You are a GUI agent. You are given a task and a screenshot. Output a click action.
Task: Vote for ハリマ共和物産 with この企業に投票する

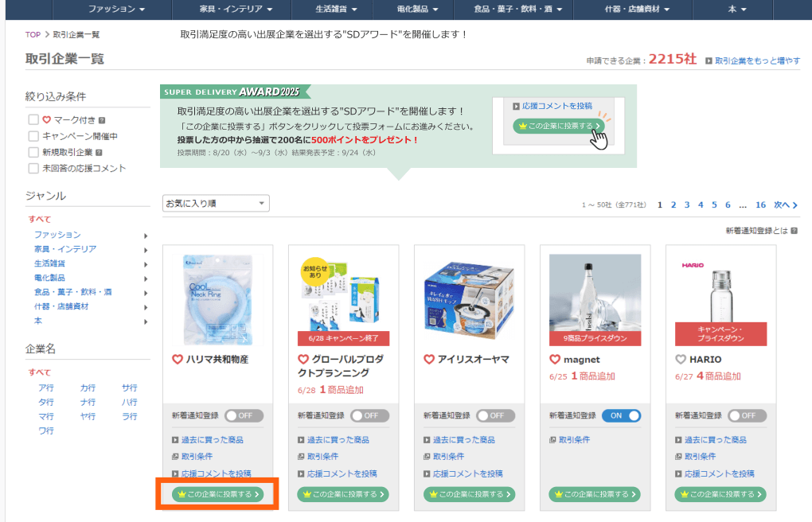click(x=217, y=494)
